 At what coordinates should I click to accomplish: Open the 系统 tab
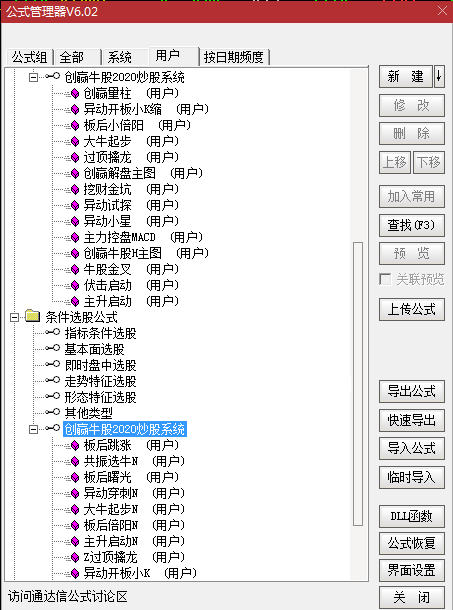point(125,58)
